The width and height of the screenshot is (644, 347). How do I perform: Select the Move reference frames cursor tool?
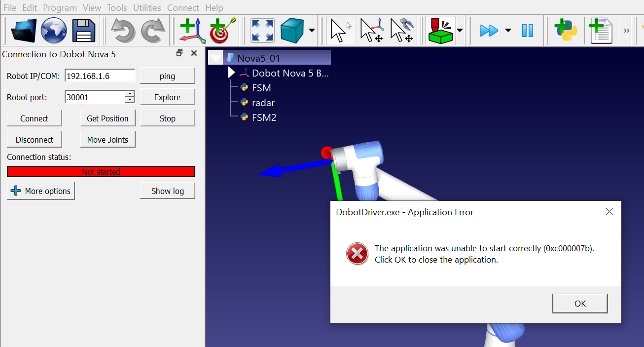(372, 31)
